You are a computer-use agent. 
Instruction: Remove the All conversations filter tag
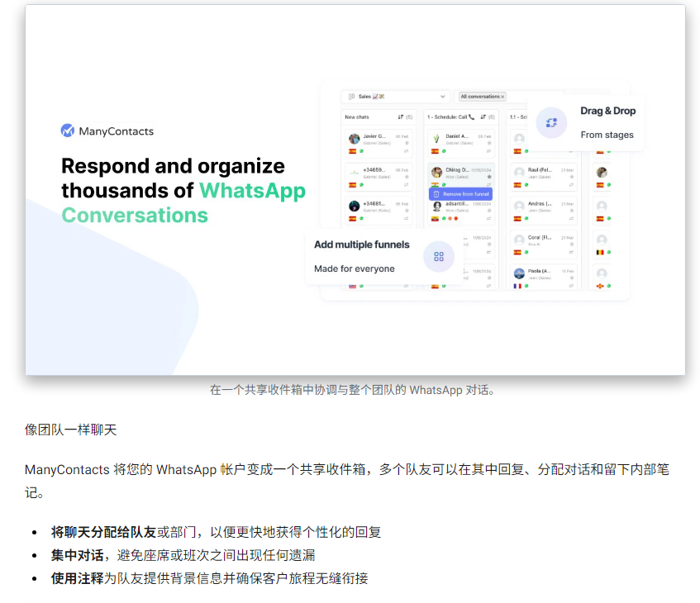coord(502,97)
